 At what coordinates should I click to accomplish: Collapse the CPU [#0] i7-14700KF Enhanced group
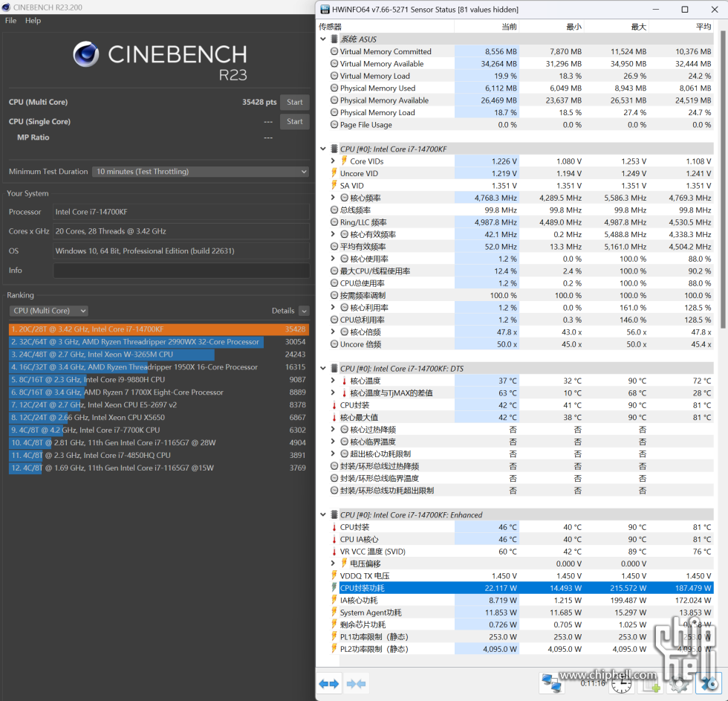click(323, 514)
